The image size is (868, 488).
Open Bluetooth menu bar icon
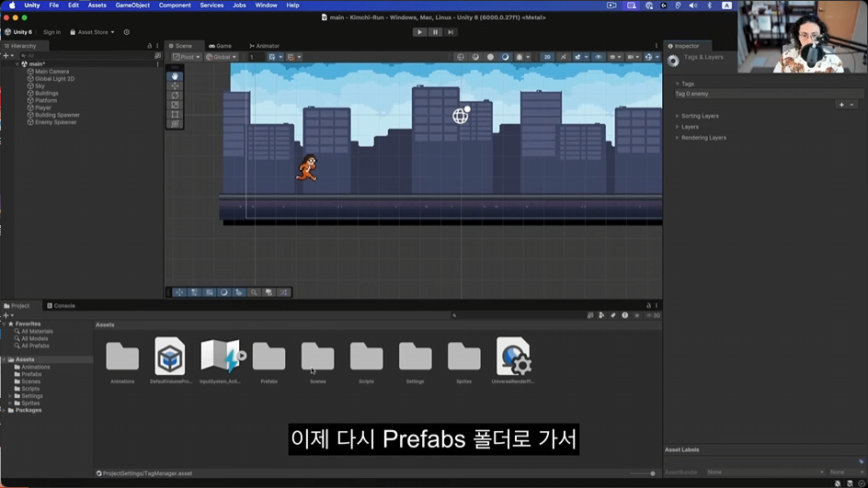tap(709, 5)
